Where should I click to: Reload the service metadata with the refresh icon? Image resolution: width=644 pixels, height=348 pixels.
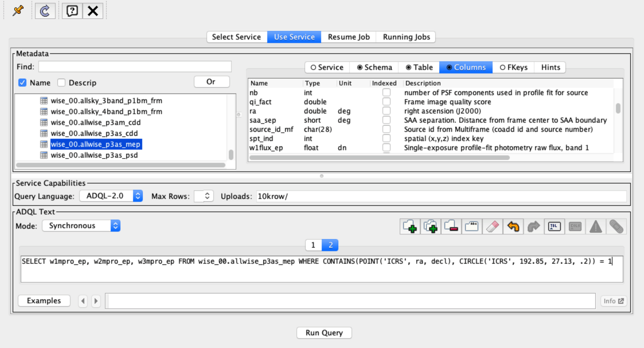[x=45, y=11]
